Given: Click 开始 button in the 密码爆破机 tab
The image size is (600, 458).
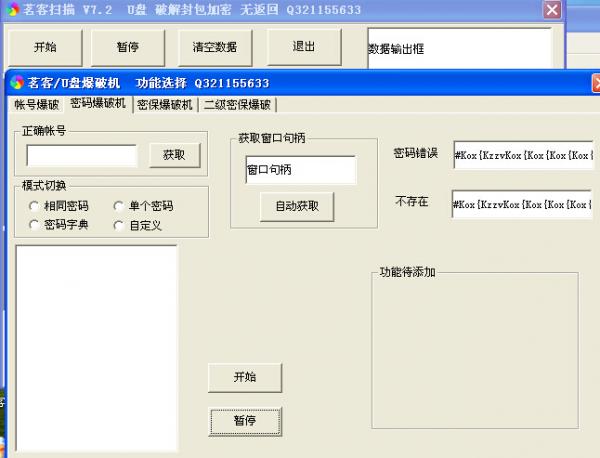Looking at the screenshot, I should [245, 378].
